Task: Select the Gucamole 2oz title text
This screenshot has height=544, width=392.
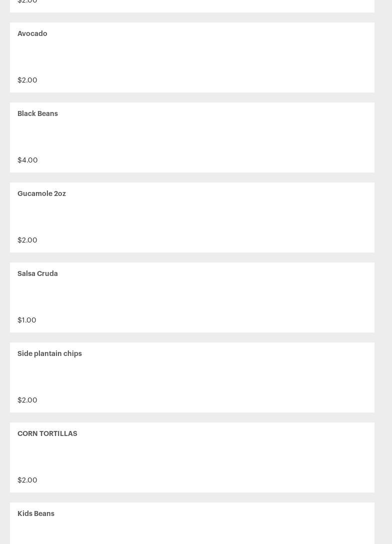Action: [41, 193]
